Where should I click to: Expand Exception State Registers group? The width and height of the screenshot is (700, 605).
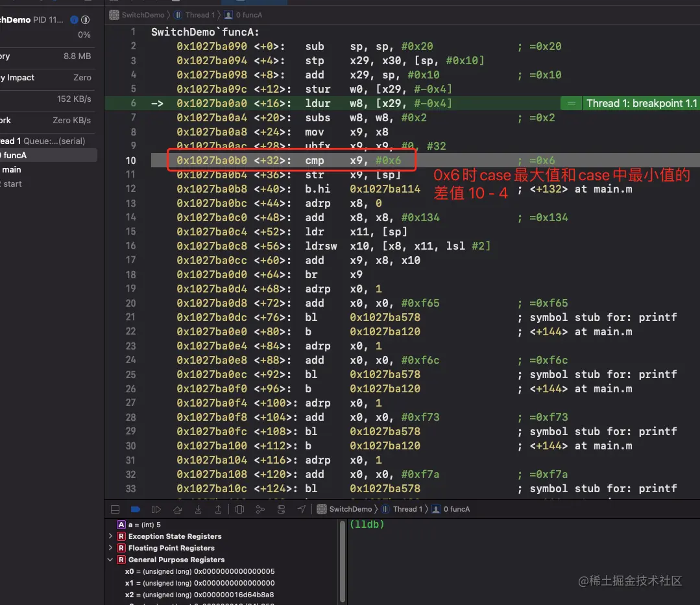click(111, 536)
